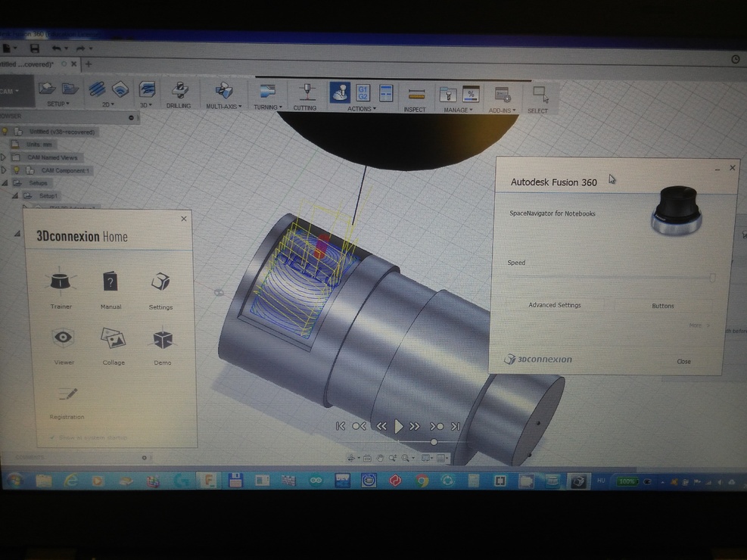
Task: Click the Cutting operation icon
Action: (x=307, y=92)
